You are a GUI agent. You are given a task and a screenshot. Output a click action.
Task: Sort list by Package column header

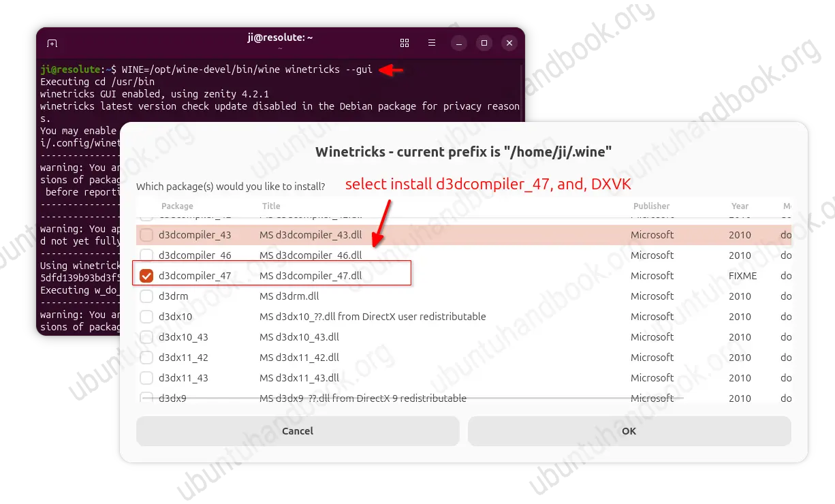pos(177,206)
